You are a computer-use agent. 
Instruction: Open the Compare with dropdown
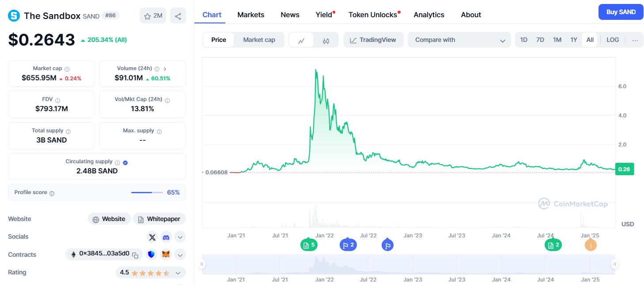(459, 40)
